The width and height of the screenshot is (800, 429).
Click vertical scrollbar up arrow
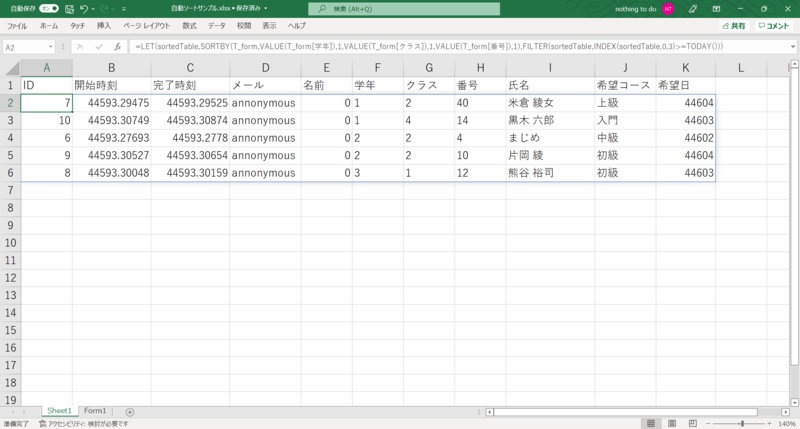tap(794, 64)
